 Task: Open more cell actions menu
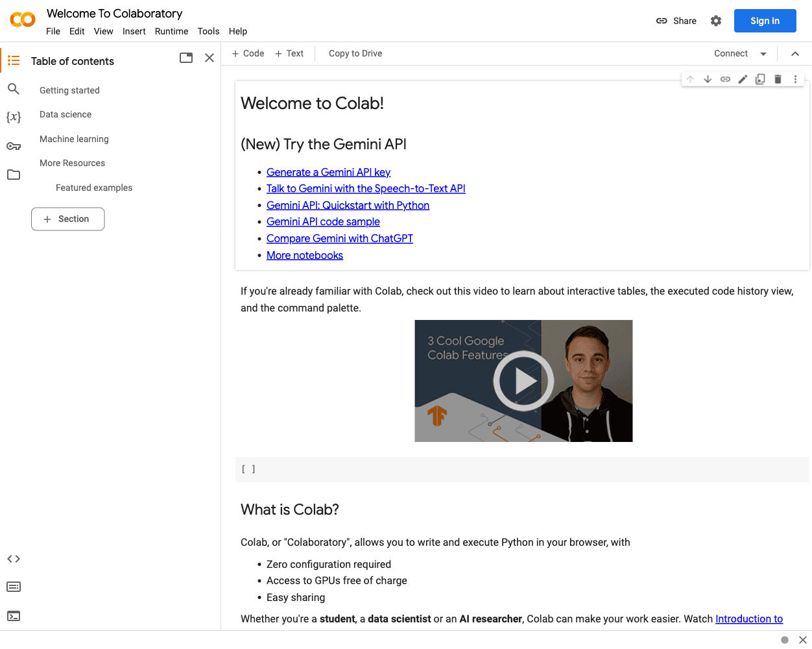[795, 79]
